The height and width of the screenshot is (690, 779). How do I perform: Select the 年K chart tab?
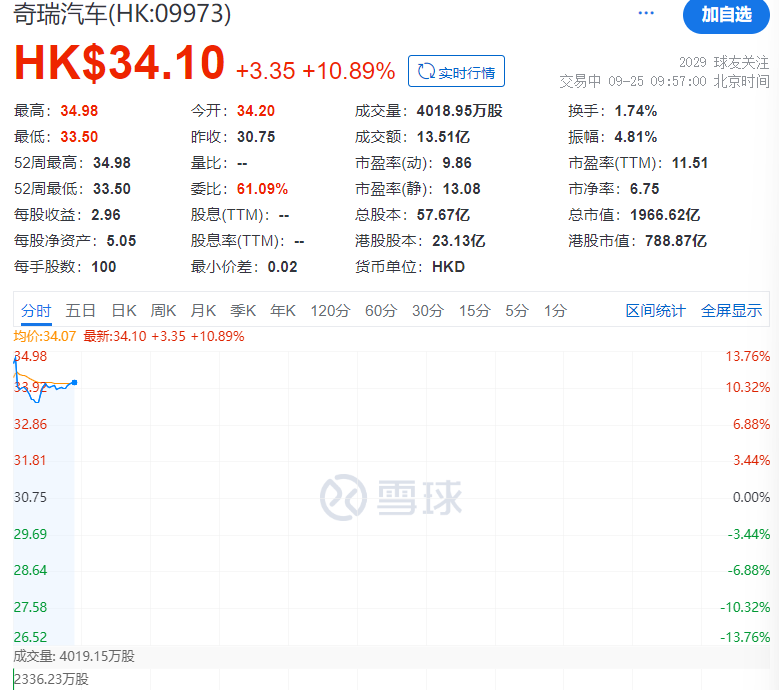click(283, 311)
